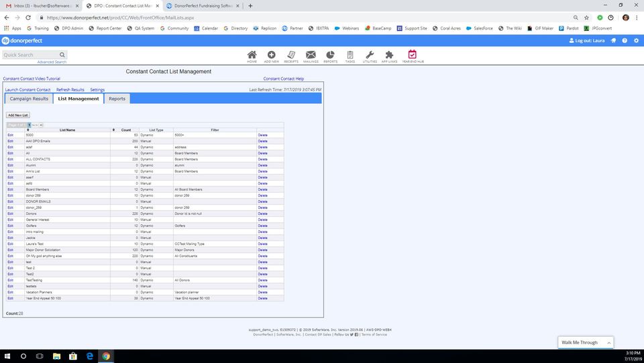Bookmark this page with the star icon

coord(586,17)
